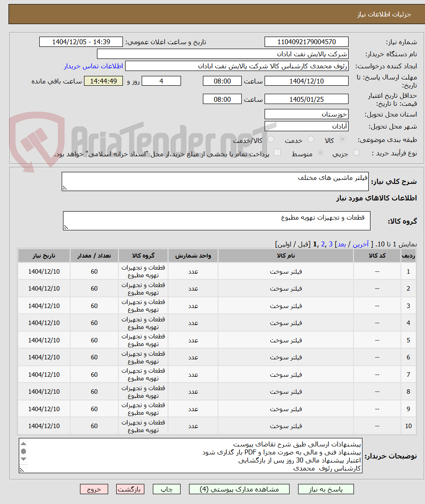
Task: Choose the متوسط purchase type radio
Action: 320,153
